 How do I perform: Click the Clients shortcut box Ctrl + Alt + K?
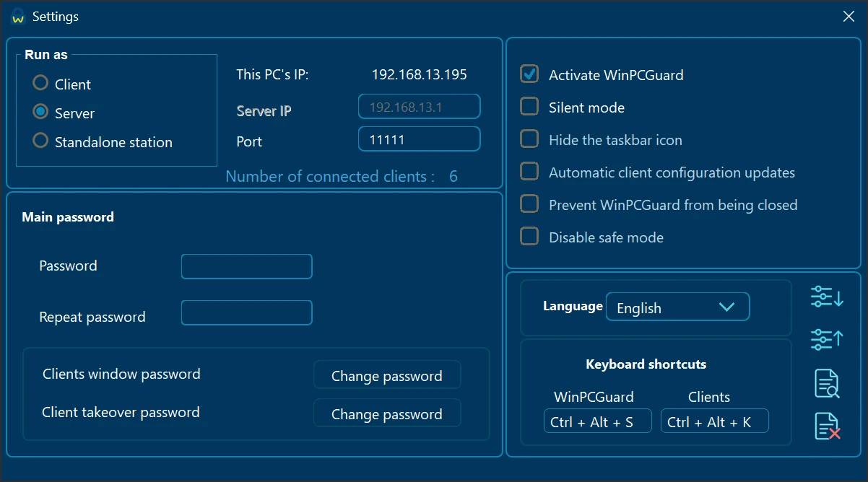pyautogui.click(x=715, y=421)
